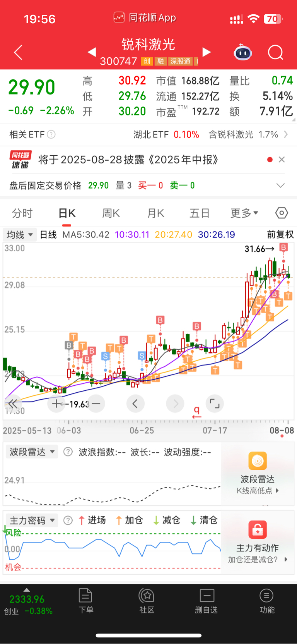Open help icon next to 主力密码
Image resolution: width=297 pixels, height=644 pixels.
coord(68,520)
